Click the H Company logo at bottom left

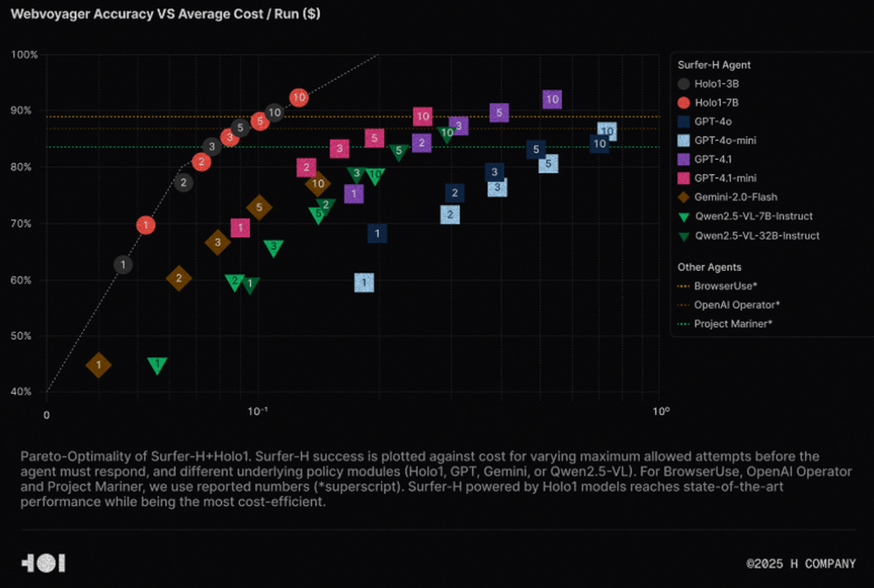(44, 564)
